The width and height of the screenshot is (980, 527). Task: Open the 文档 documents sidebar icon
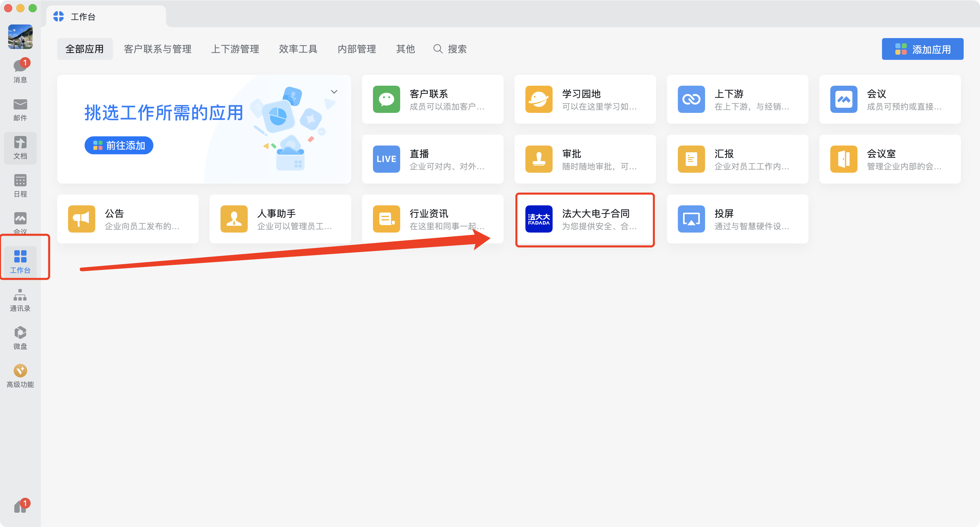coord(20,148)
